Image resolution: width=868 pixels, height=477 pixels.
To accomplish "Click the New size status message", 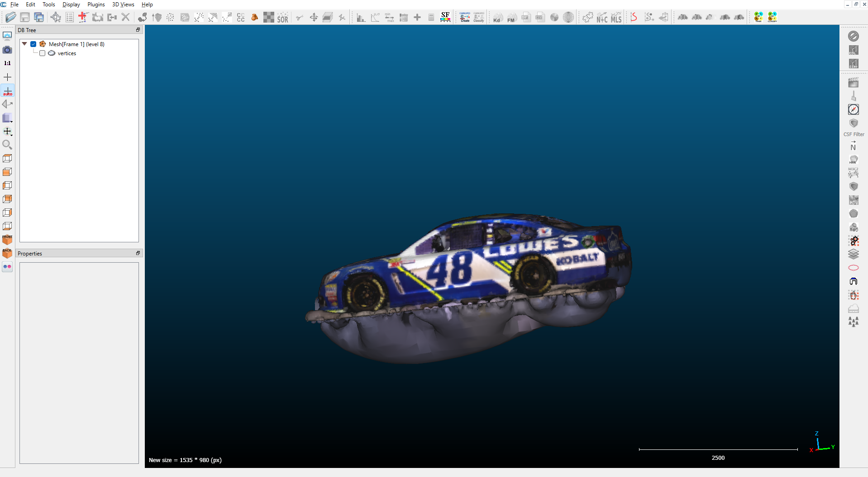I will coord(185,460).
